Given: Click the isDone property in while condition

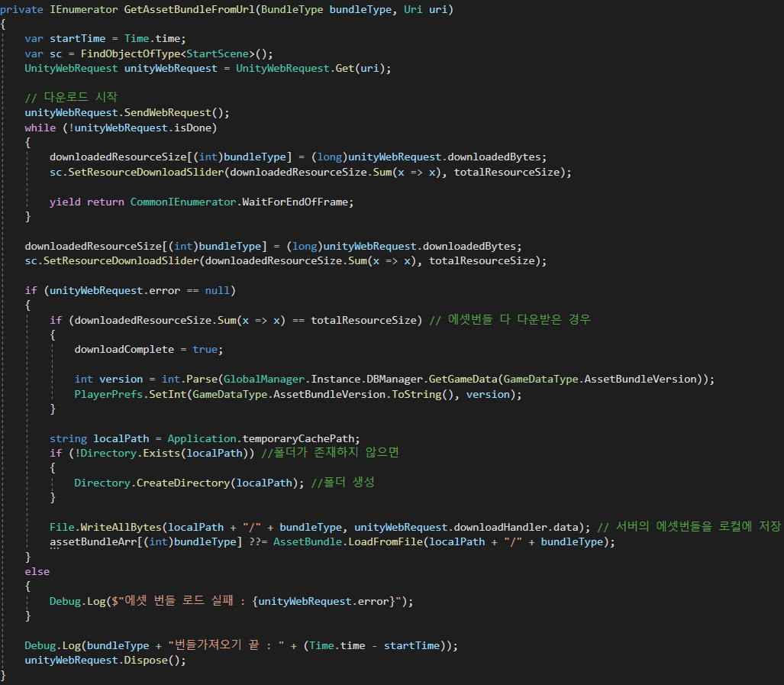Looking at the screenshot, I should point(192,128).
